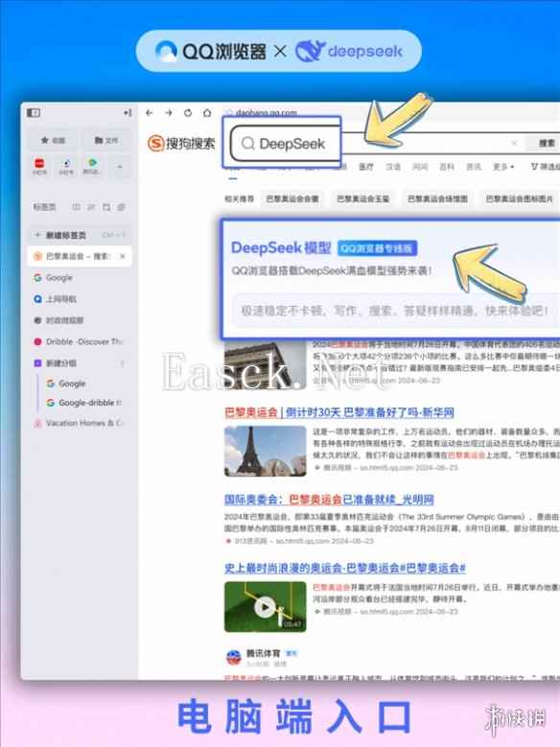
Task: Click the DeepSeek search input field
Action: [282, 143]
